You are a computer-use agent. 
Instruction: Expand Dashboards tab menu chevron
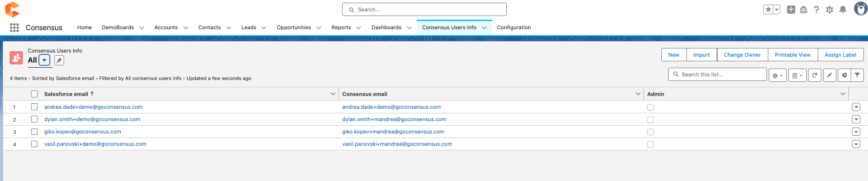(x=409, y=28)
